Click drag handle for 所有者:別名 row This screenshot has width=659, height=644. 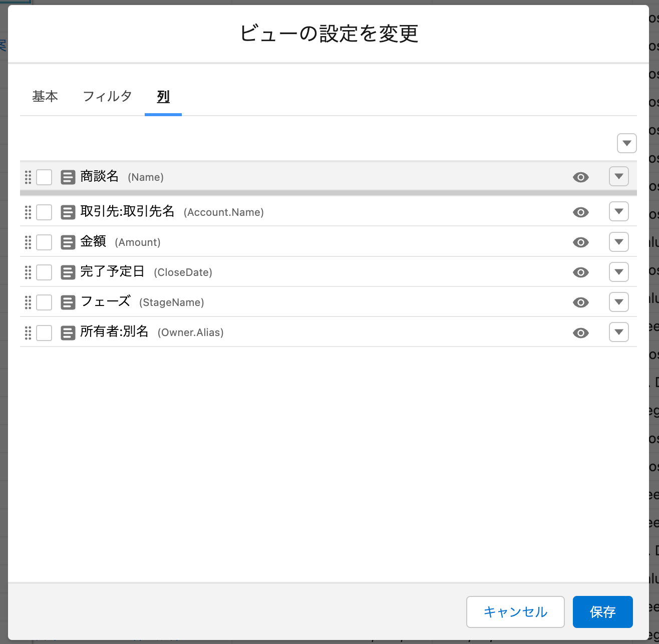pyautogui.click(x=28, y=333)
